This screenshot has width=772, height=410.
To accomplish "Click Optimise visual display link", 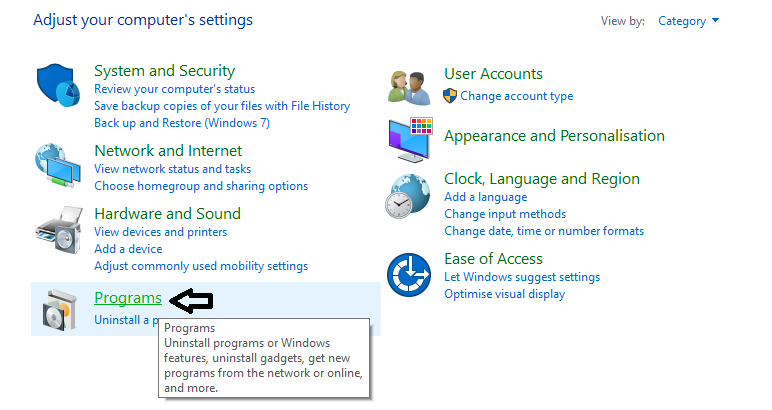I will point(504,294).
